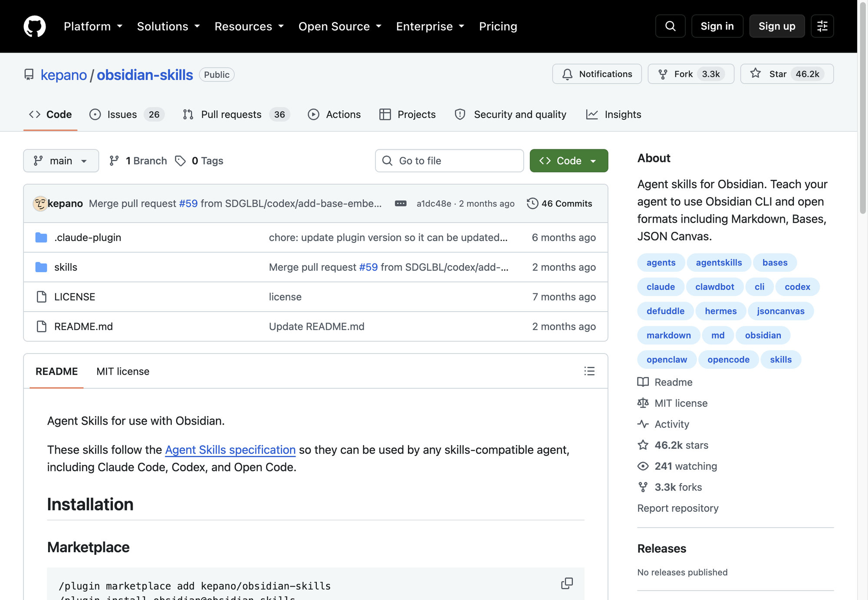This screenshot has width=868, height=600.
Task: Expand Platform menu in header
Action: click(x=93, y=26)
